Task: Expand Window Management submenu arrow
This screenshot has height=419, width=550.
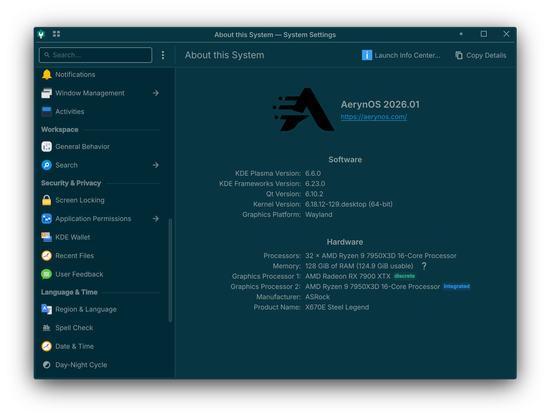Action: pos(156,93)
